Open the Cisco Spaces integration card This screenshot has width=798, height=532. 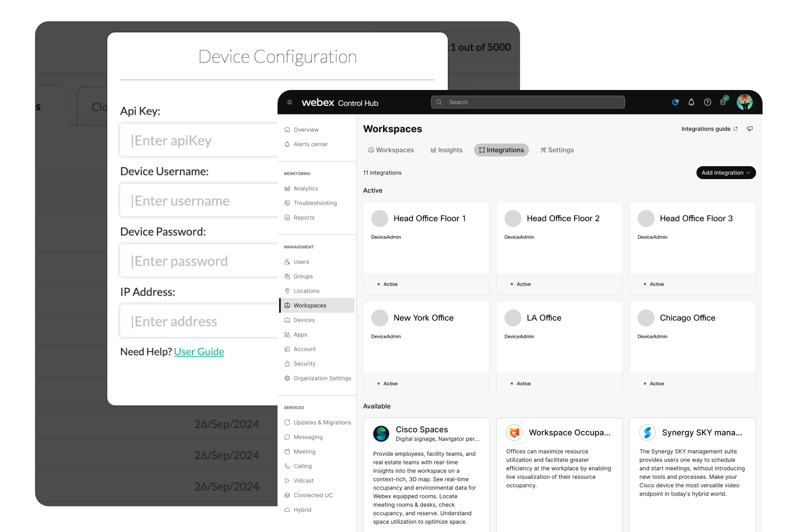point(426,474)
